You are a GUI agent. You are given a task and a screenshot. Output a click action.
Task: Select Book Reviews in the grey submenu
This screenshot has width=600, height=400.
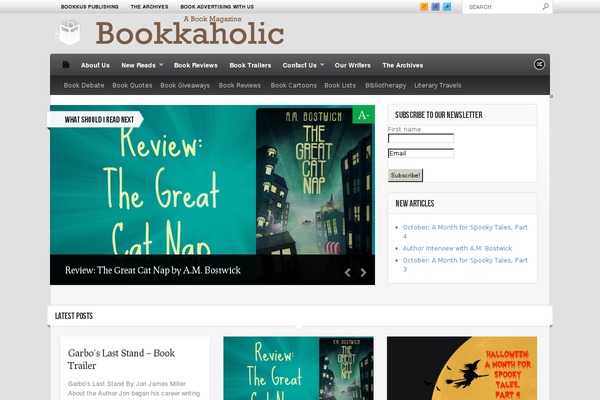point(240,85)
